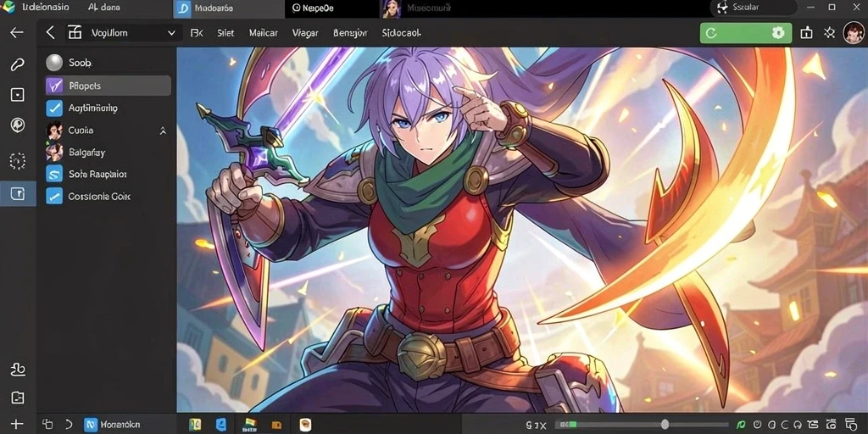868x434 pixels.
Task: Click the share/export icon near the avatar
Action: (806, 33)
